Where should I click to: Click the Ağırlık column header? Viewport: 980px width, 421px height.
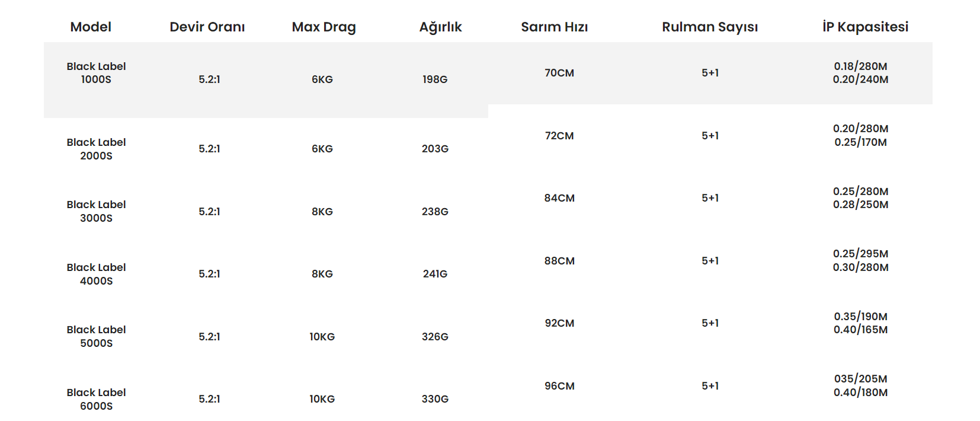tap(440, 27)
